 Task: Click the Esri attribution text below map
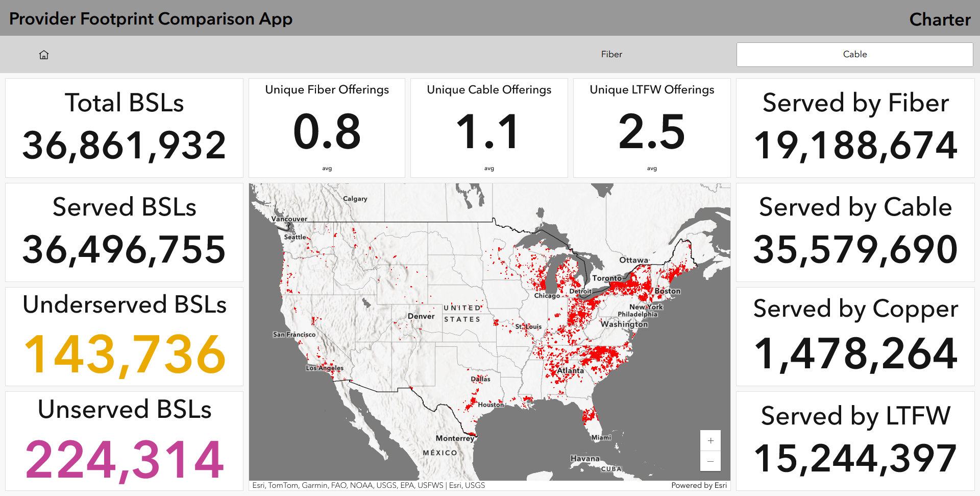369,485
